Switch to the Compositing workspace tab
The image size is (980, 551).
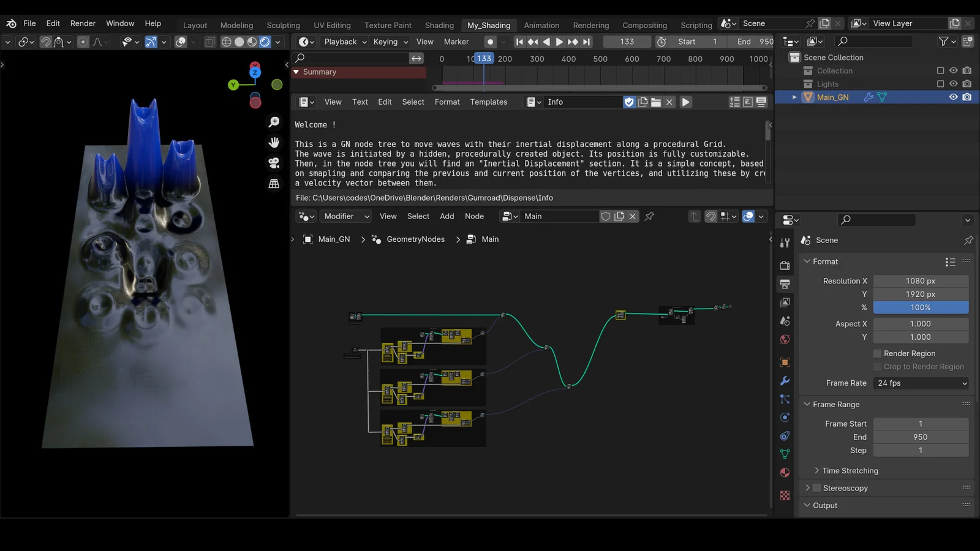pos(644,25)
